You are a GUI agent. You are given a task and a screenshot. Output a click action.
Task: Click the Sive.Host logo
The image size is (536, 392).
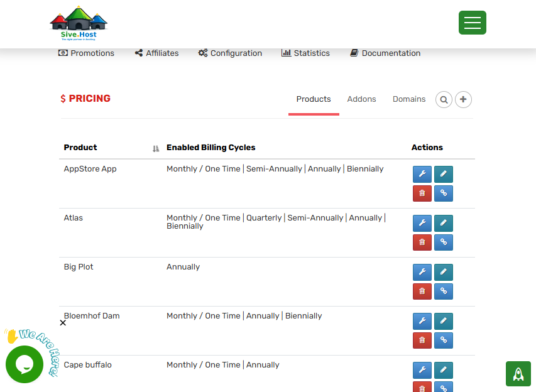pyautogui.click(x=79, y=23)
